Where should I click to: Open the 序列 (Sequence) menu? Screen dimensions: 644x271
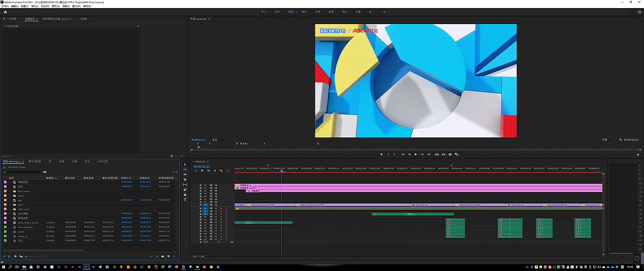pyautogui.click(x=35, y=6)
